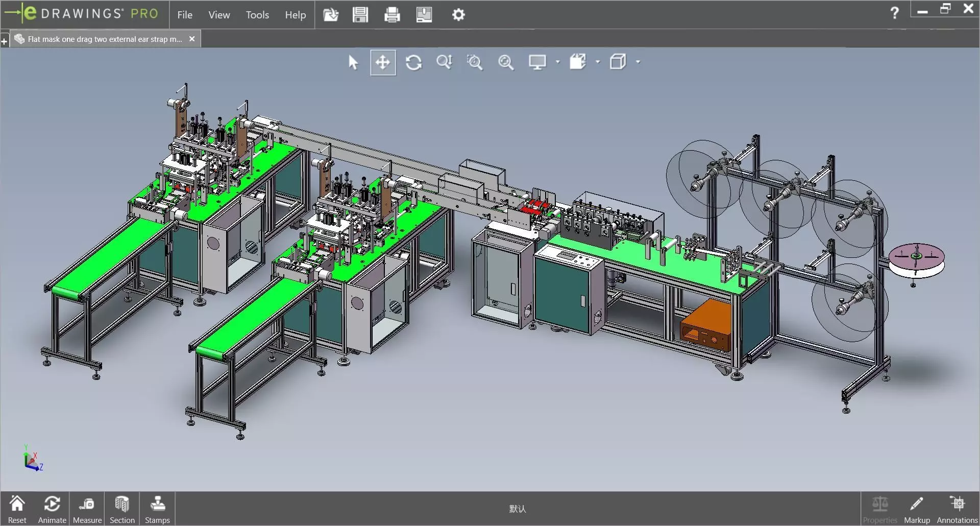Activate the Rotate view tool
The height and width of the screenshot is (526, 980).
(x=413, y=62)
